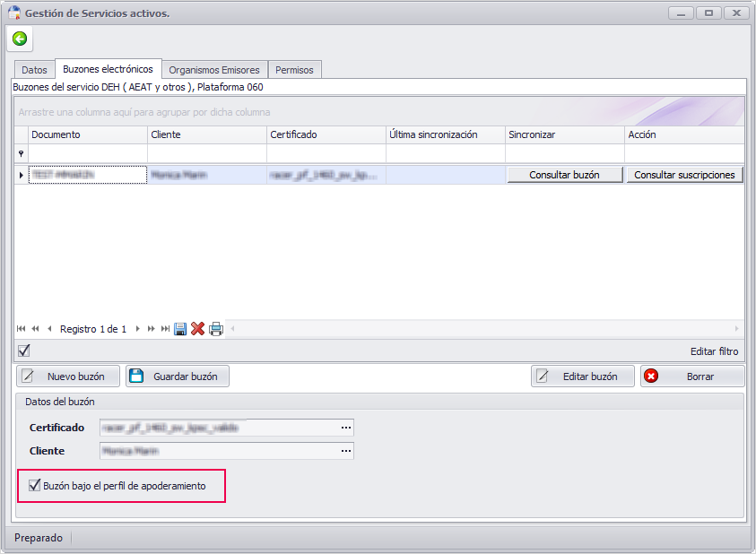
Task: Go to last record in navigator
Action: coord(165,329)
